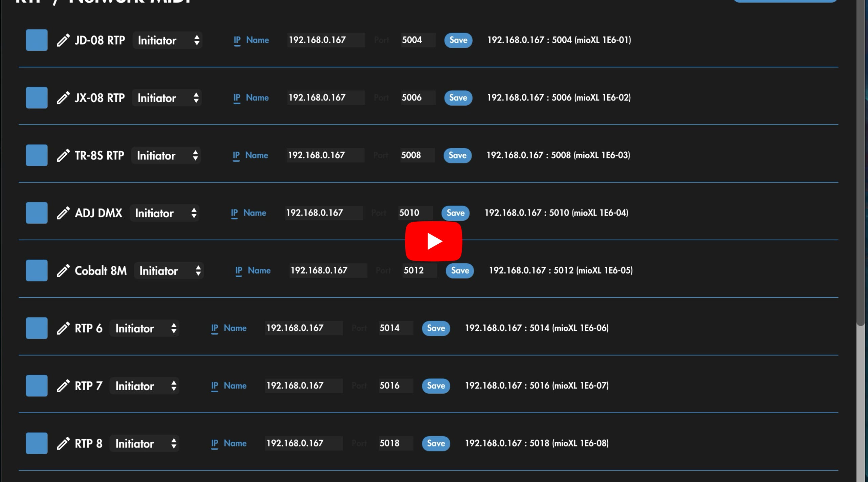This screenshot has height=482, width=868.
Task: Open the Initiator dropdown for ADJ DMX
Action: [165, 213]
